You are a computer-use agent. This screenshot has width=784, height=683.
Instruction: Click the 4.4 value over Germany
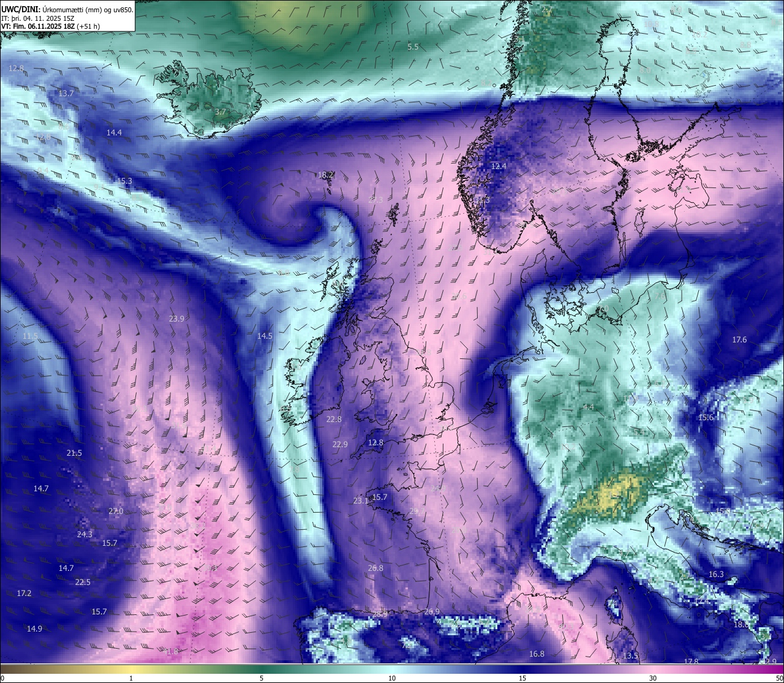589,407
